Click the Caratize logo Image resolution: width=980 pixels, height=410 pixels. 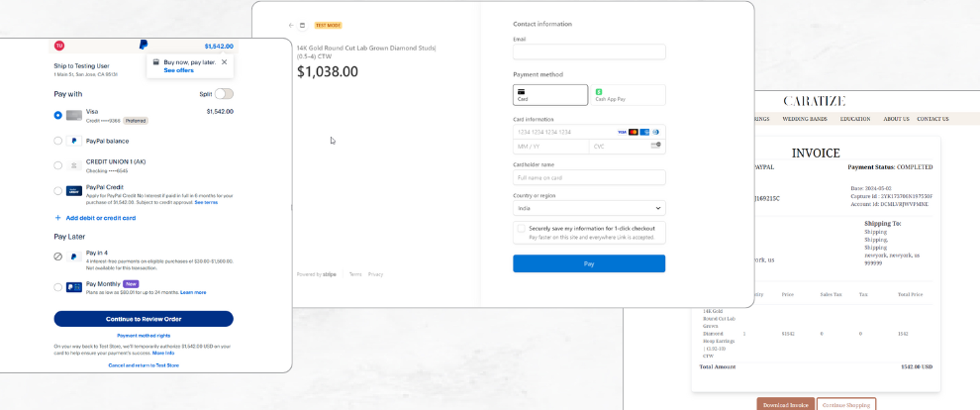[814, 101]
